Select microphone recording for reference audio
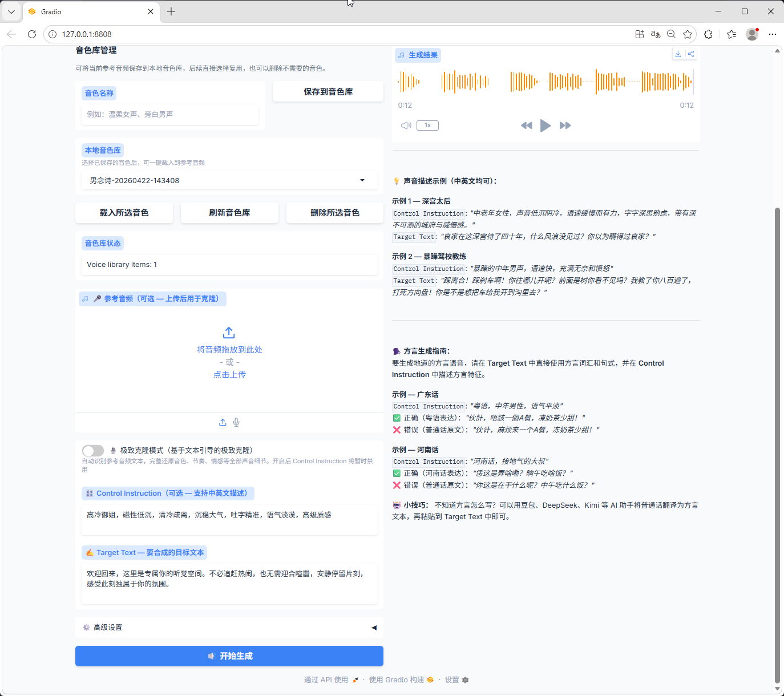 pos(236,422)
